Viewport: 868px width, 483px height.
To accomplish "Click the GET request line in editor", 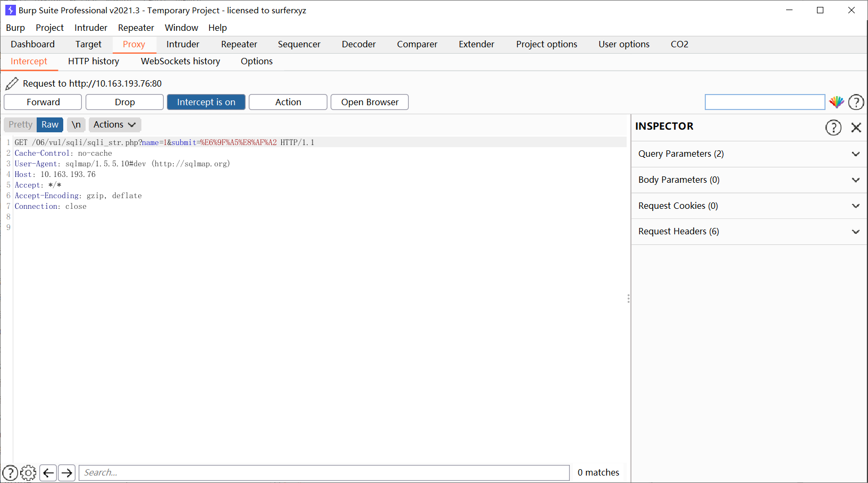I will pyautogui.click(x=165, y=142).
